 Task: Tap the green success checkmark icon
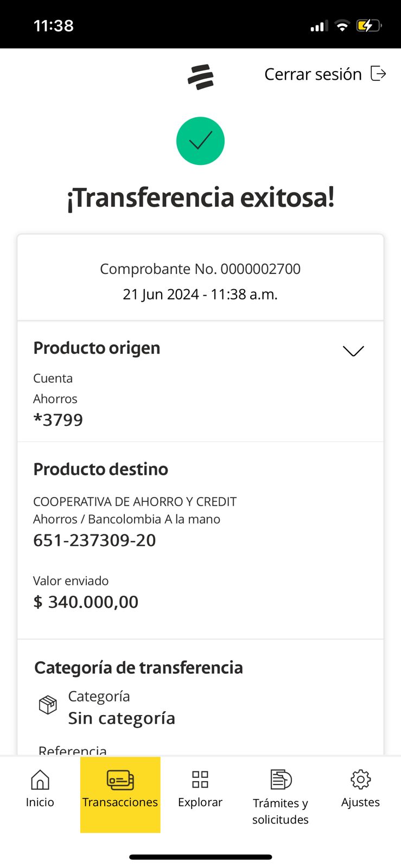(200, 141)
